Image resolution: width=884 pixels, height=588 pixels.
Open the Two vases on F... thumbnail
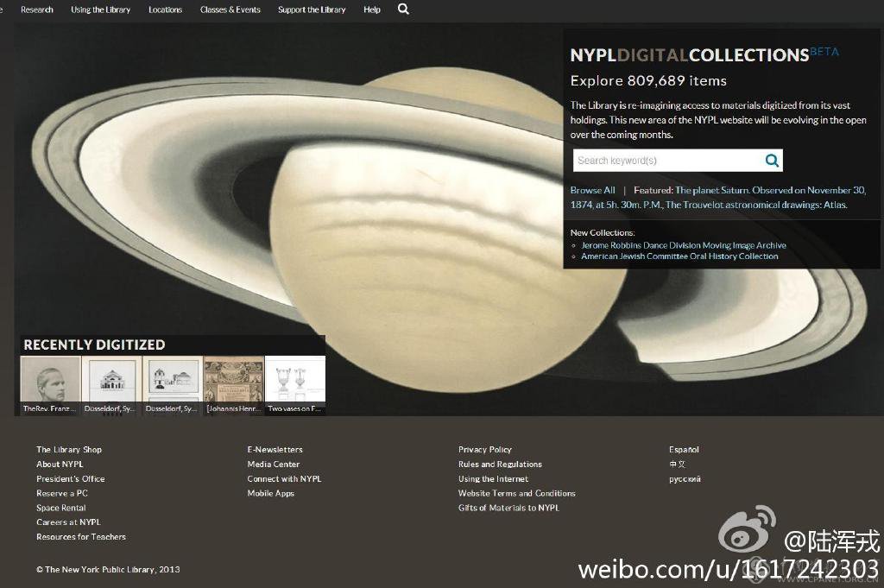tap(295, 385)
